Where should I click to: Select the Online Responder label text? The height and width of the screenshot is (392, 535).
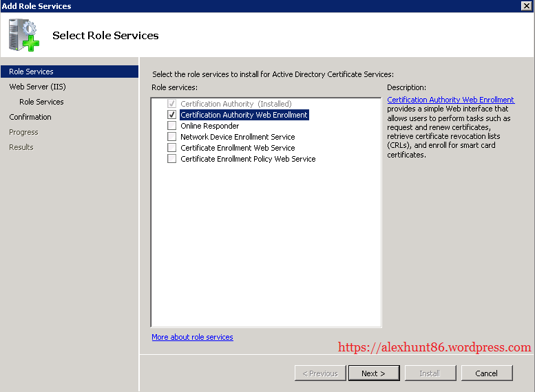coord(210,126)
